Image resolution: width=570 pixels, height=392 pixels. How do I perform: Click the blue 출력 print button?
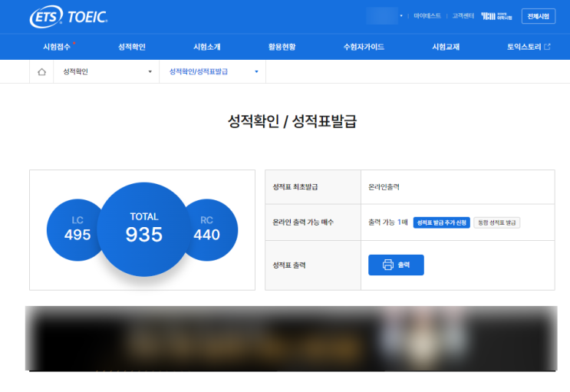[x=396, y=265]
